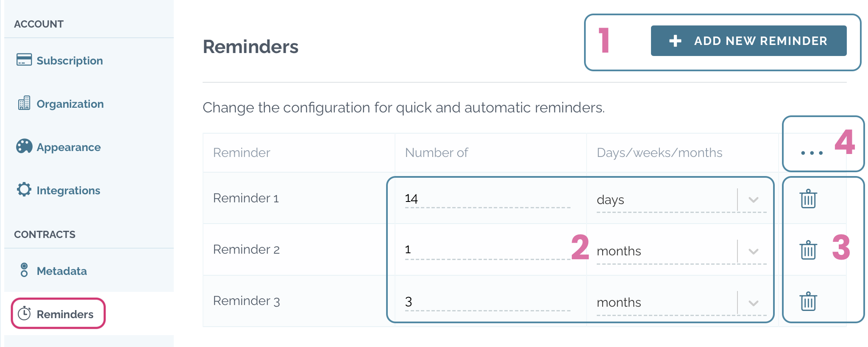The image size is (868, 347).
Task: Navigate to Organization settings
Action: click(70, 104)
